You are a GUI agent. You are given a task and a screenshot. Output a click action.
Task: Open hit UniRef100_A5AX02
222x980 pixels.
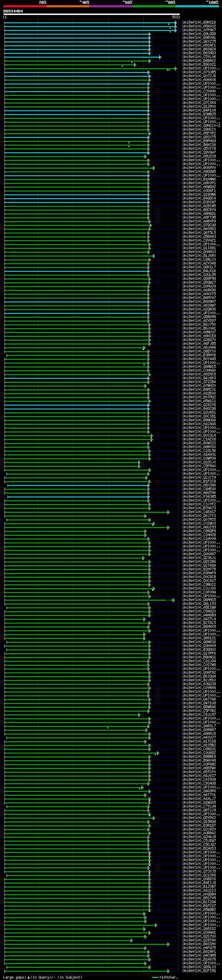199,27
